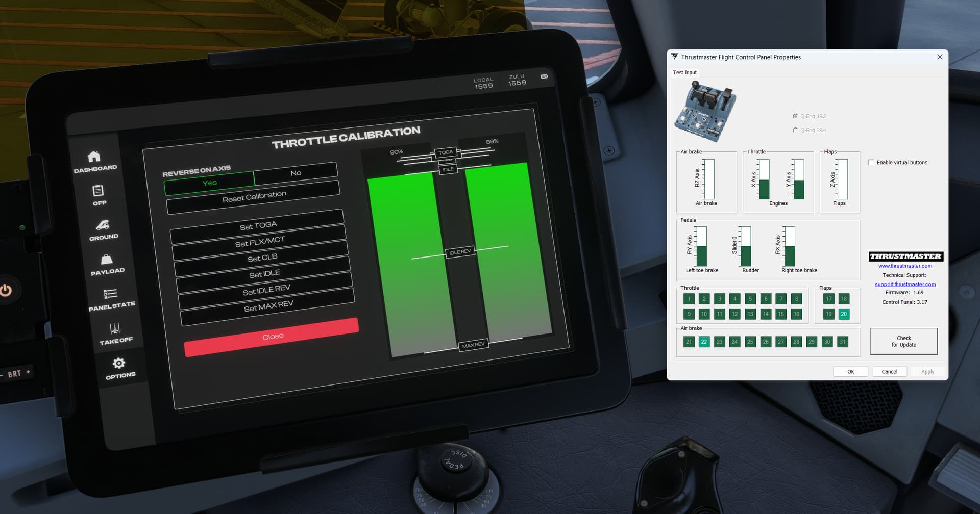Click Throttle button indicator 5

click(750, 299)
